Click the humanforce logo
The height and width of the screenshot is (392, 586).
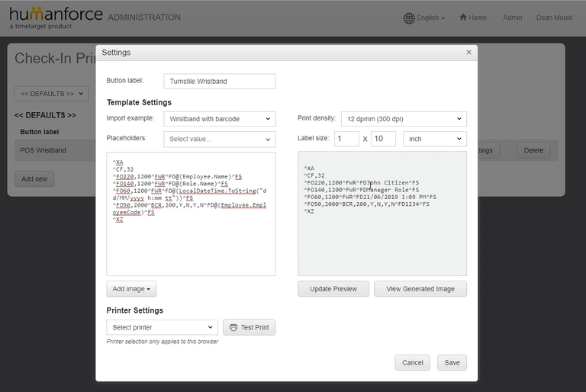56,18
